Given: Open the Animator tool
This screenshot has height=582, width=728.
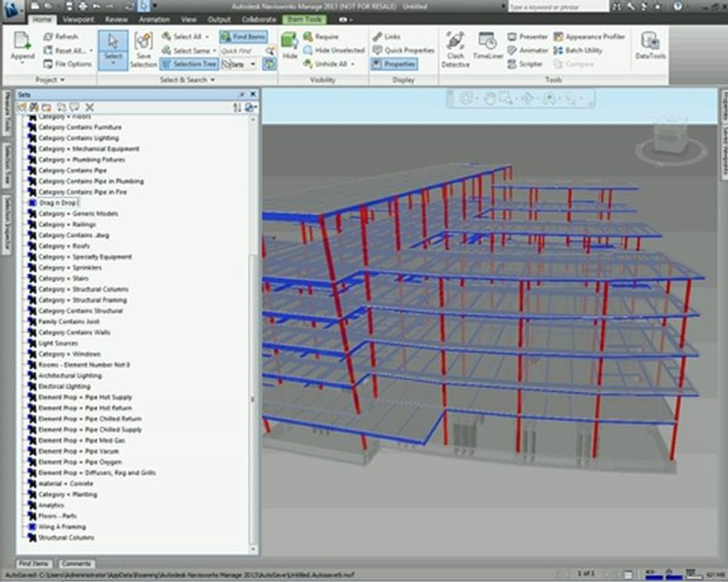Looking at the screenshot, I should tap(527, 50).
